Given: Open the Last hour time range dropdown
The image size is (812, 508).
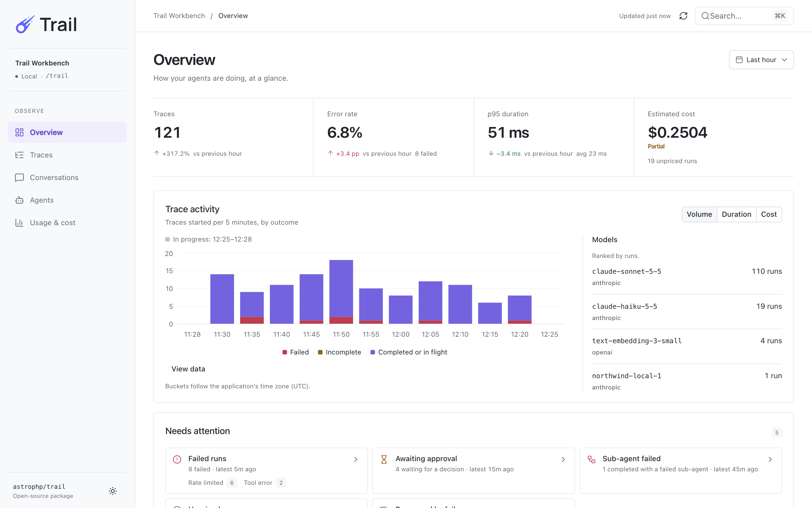Looking at the screenshot, I should pos(761,60).
